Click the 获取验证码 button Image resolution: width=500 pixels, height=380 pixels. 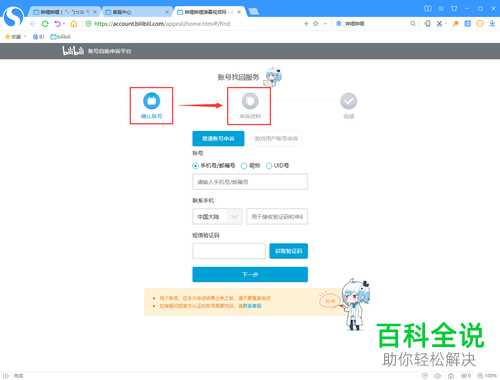[x=289, y=251]
